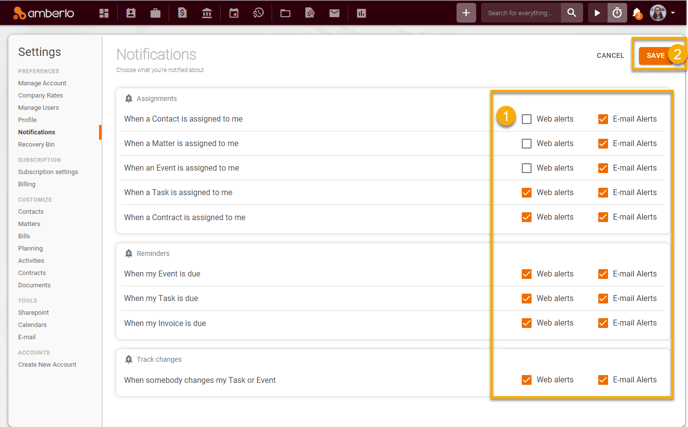Open Recovery Bin
The height and width of the screenshot is (427, 688).
pos(36,144)
